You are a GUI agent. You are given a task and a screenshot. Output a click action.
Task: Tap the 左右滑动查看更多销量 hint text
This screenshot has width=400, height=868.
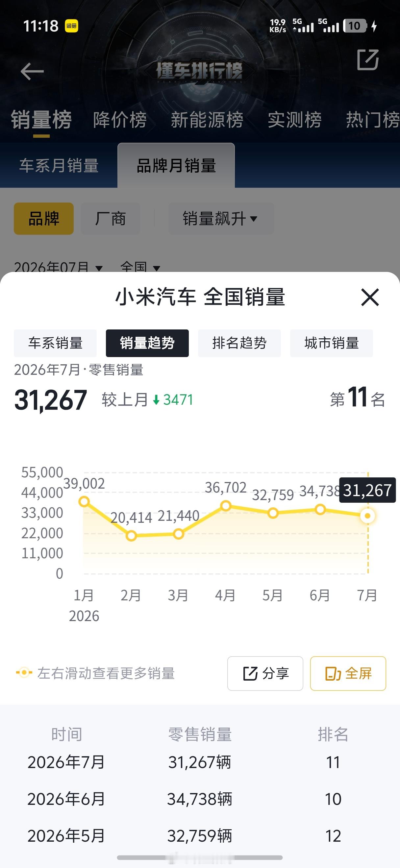(x=106, y=673)
